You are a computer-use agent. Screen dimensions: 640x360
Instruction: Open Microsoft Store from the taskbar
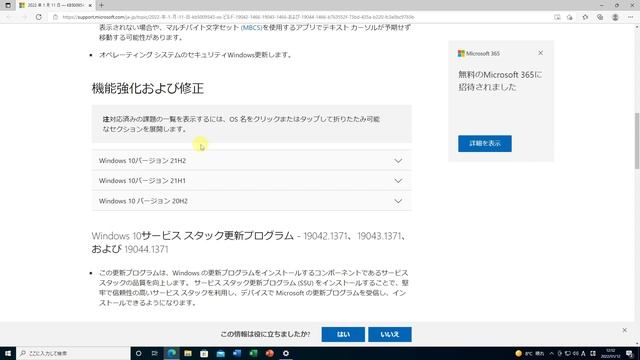click(204, 353)
